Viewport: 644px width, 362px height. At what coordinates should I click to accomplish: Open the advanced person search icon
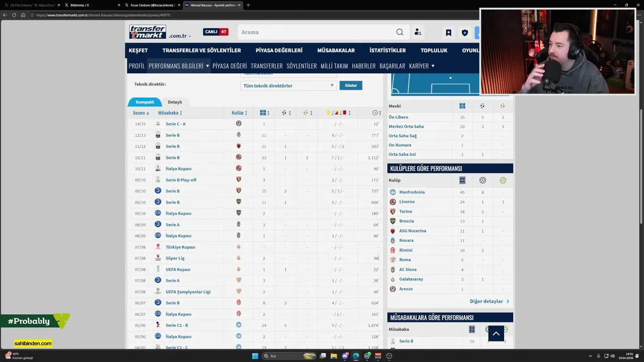coord(418,32)
